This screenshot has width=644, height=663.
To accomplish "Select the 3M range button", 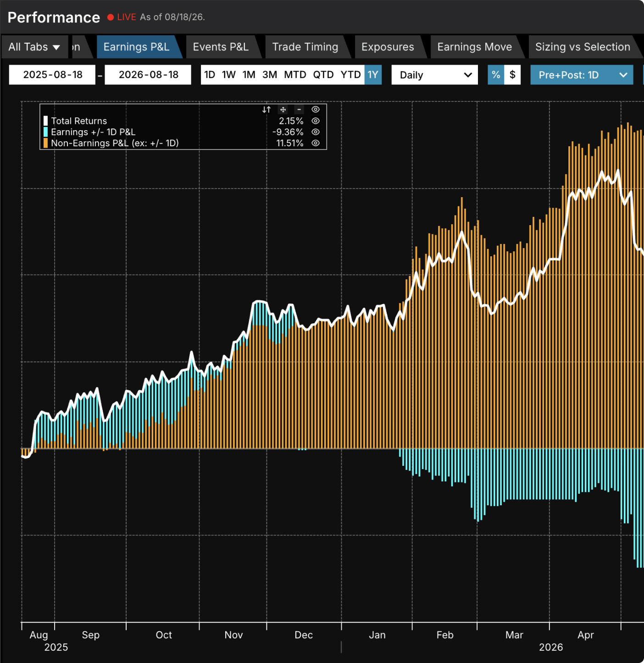I will (x=270, y=75).
